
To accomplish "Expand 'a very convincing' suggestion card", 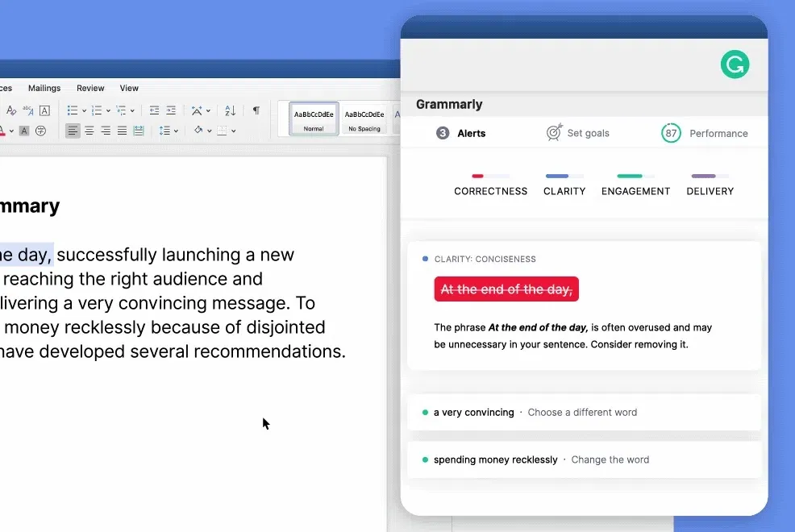I will (584, 412).
